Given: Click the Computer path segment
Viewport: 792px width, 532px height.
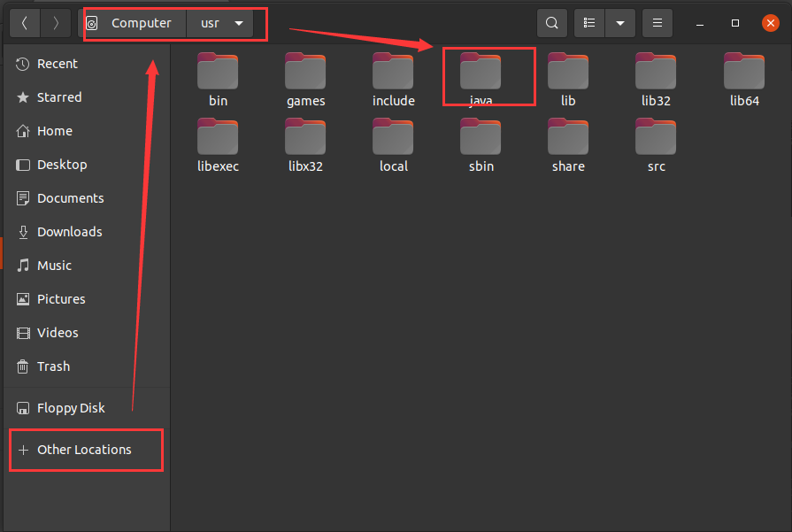Looking at the screenshot, I should coord(133,23).
